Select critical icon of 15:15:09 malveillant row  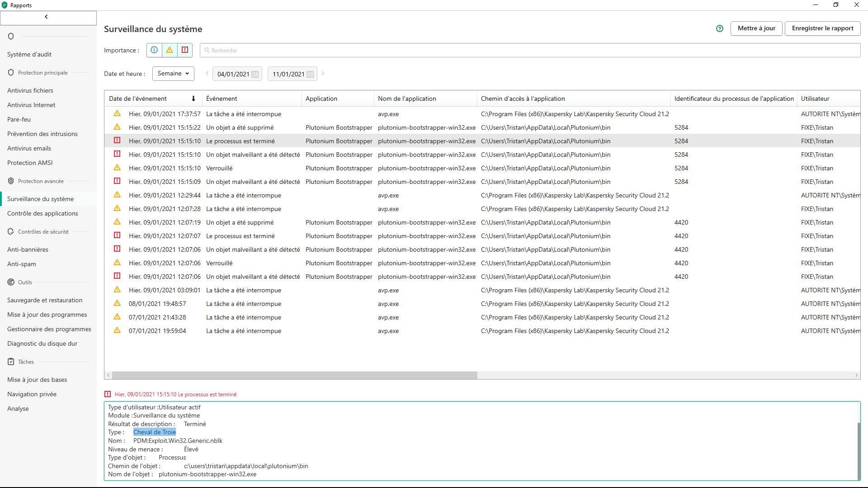pyautogui.click(x=117, y=181)
